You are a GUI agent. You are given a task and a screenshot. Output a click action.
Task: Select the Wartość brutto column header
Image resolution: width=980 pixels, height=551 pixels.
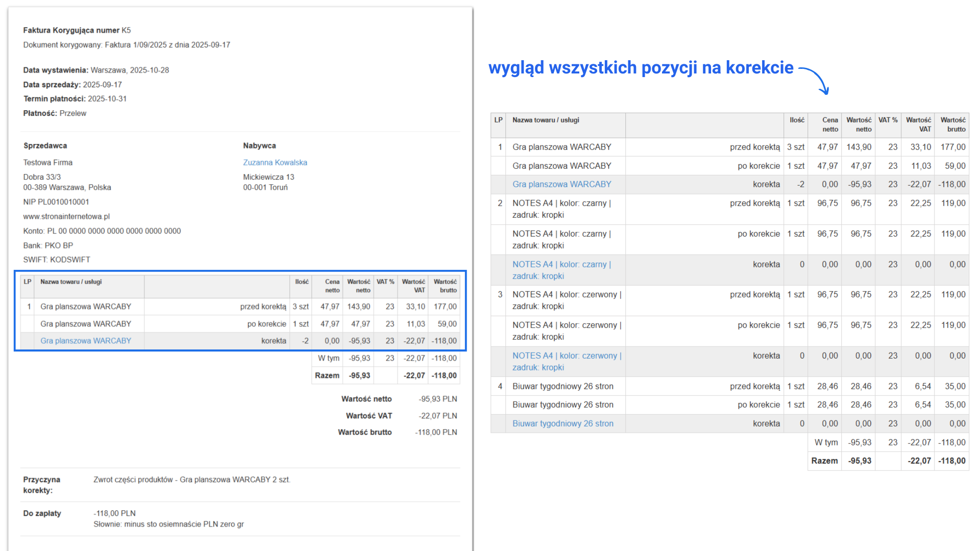point(444,286)
